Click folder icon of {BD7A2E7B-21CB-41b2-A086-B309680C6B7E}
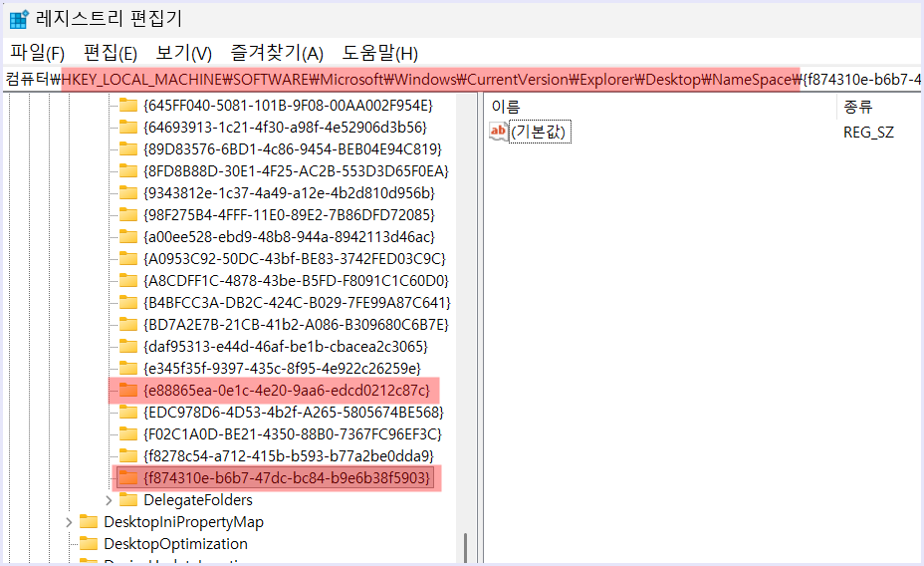 click(127, 324)
